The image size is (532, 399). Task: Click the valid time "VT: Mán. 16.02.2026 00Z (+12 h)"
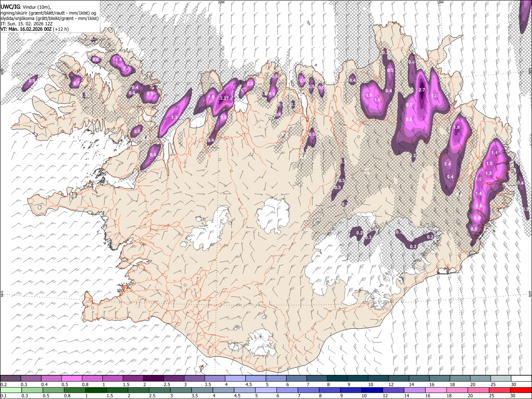tap(34, 29)
